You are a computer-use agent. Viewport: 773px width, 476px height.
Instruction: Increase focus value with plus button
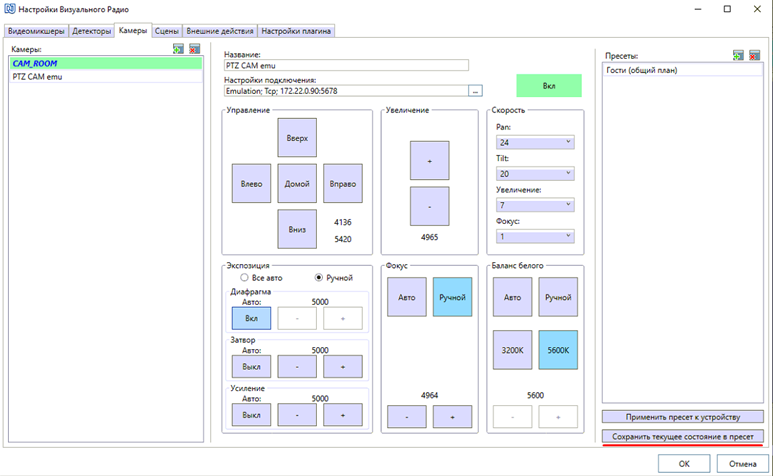pyautogui.click(x=453, y=417)
